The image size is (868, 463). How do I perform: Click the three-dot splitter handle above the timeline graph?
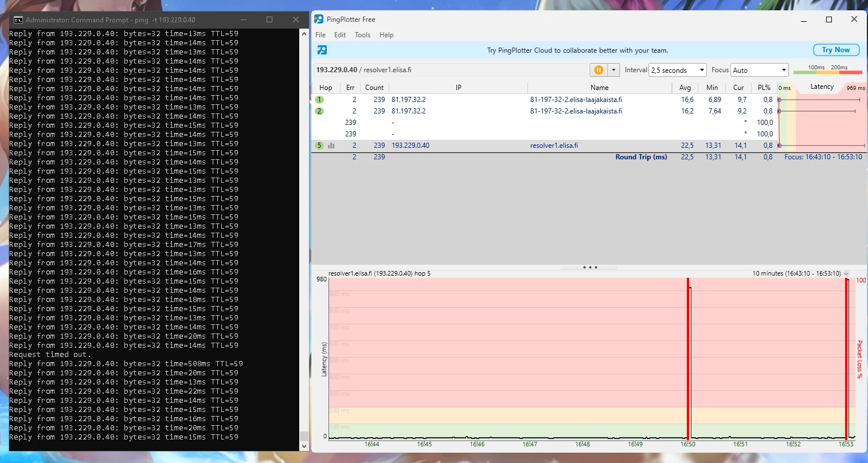coord(590,267)
